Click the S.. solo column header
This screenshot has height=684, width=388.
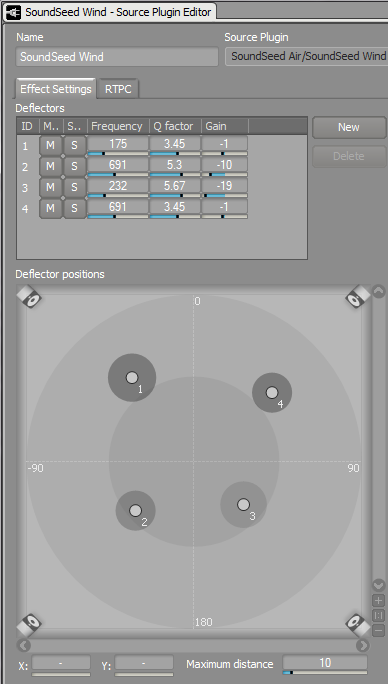pos(75,127)
